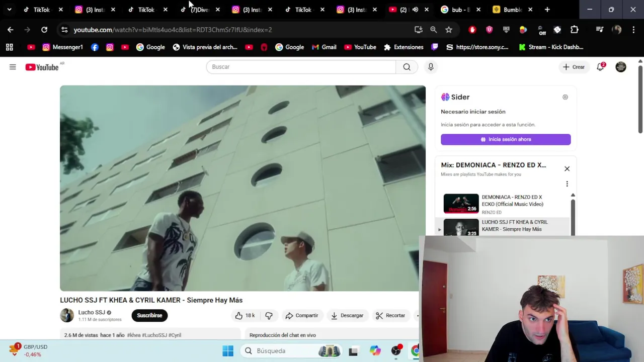Click the #LuchoSSJ hashtag

click(154, 335)
